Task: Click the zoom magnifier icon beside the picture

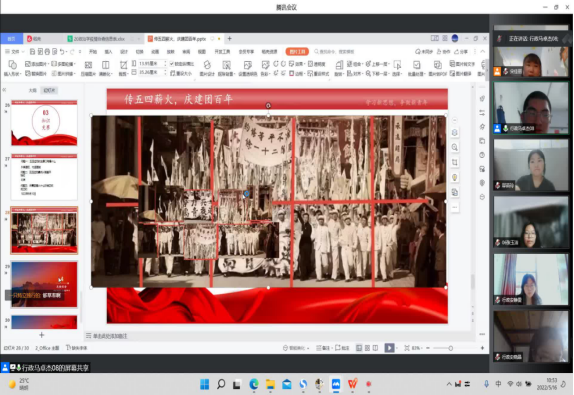Action: 455,148
